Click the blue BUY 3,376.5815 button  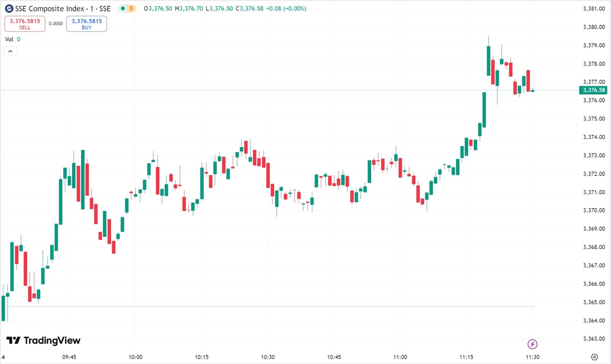coord(87,24)
